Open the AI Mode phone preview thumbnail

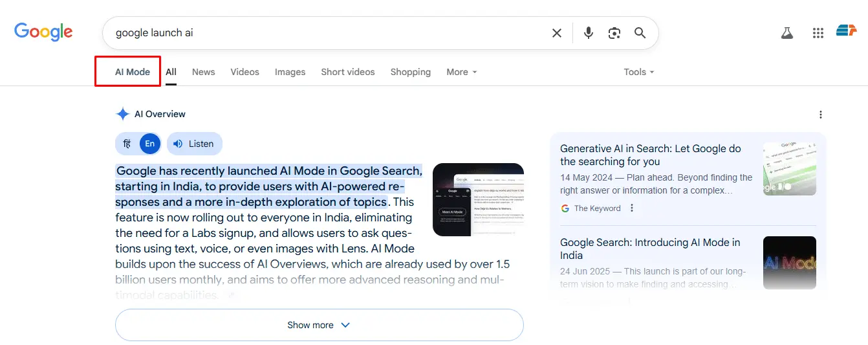point(478,199)
